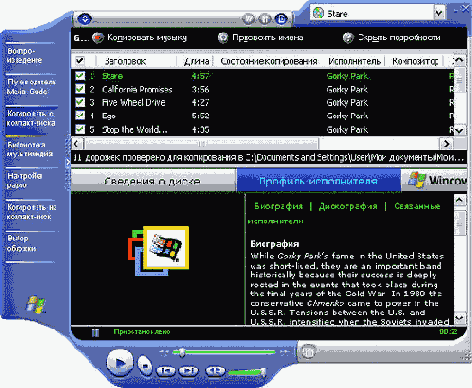Image resolution: width=472 pixels, height=388 pixels.
Task: Select the track Stop the World...
Action: (262, 129)
